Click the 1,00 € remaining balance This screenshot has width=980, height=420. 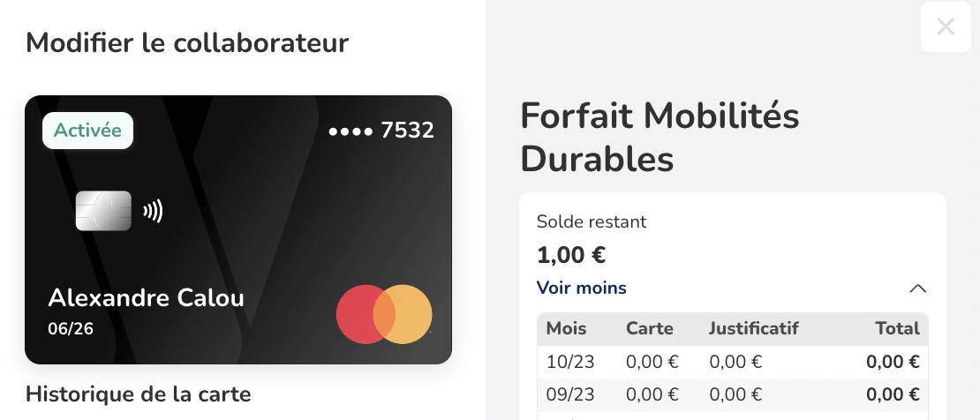coord(571,255)
